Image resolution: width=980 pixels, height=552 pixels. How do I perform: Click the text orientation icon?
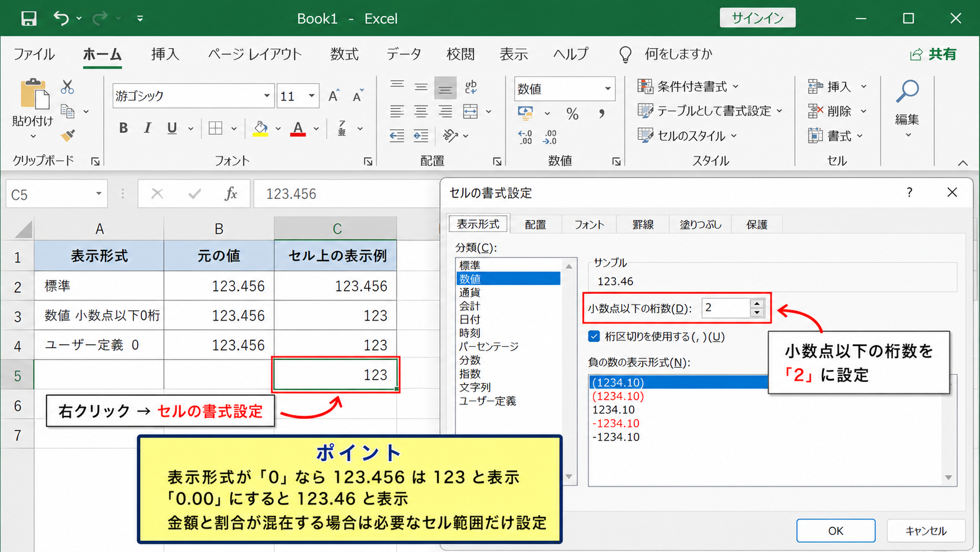coord(450,136)
